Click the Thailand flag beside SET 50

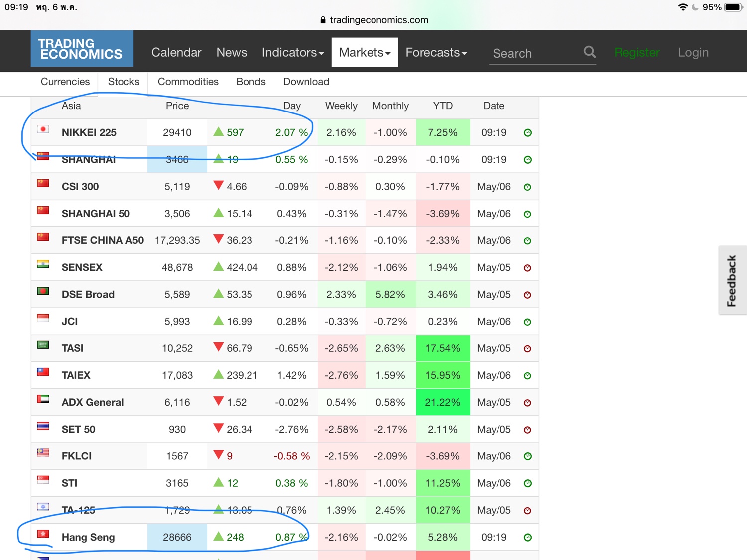pos(43,426)
